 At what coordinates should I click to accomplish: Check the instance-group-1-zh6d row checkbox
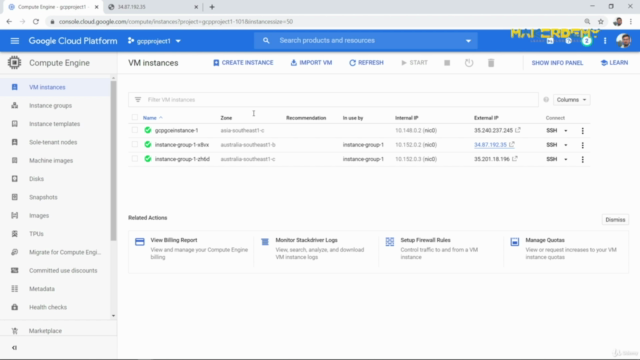click(x=135, y=159)
